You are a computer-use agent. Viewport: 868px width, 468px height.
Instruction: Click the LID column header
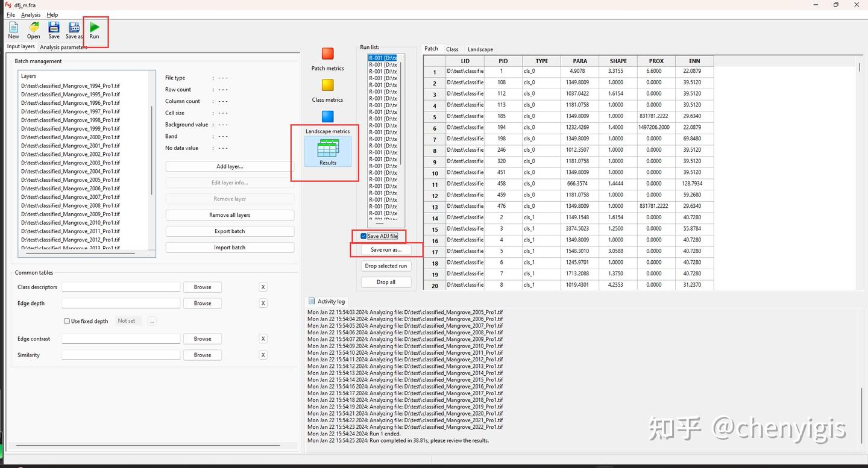(465, 61)
